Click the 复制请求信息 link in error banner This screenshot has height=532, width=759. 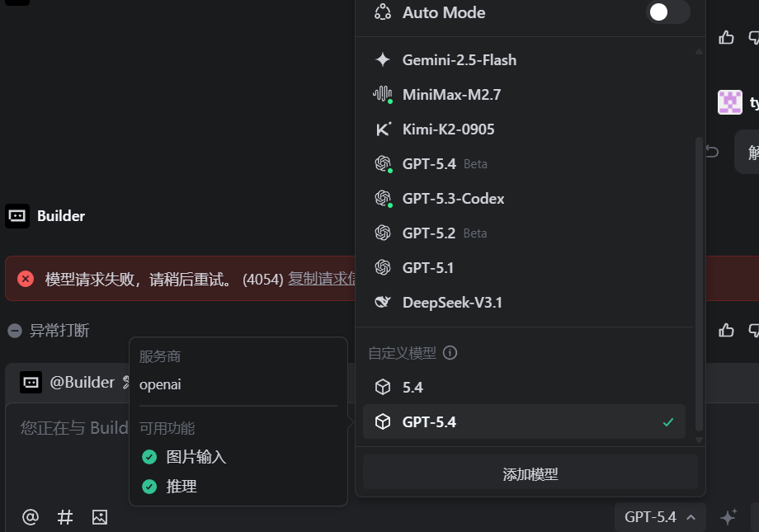(322, 279)
